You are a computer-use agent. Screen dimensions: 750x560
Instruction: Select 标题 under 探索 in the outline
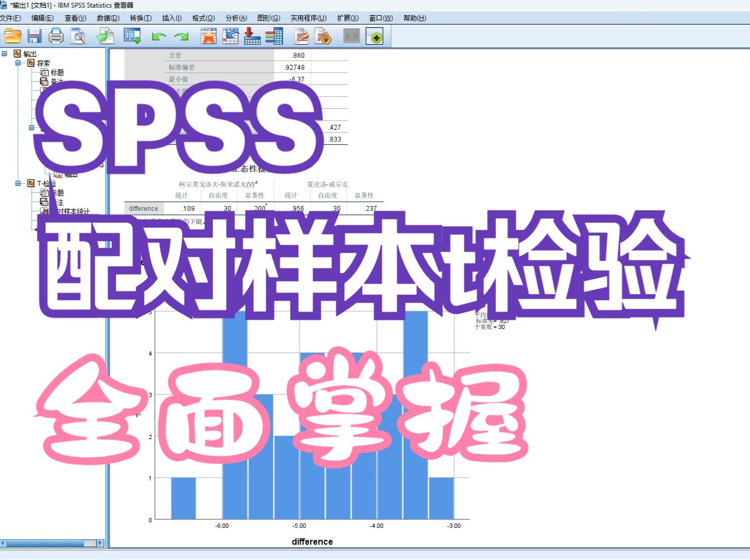(57, 72)
